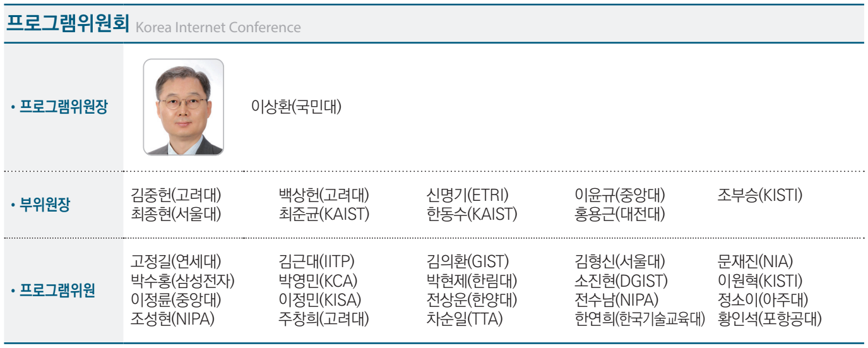The width and height of the screenshot is (868, 348).
Task: Choose 문재진(NIA) from committee list
Action: tap(756, 261)
